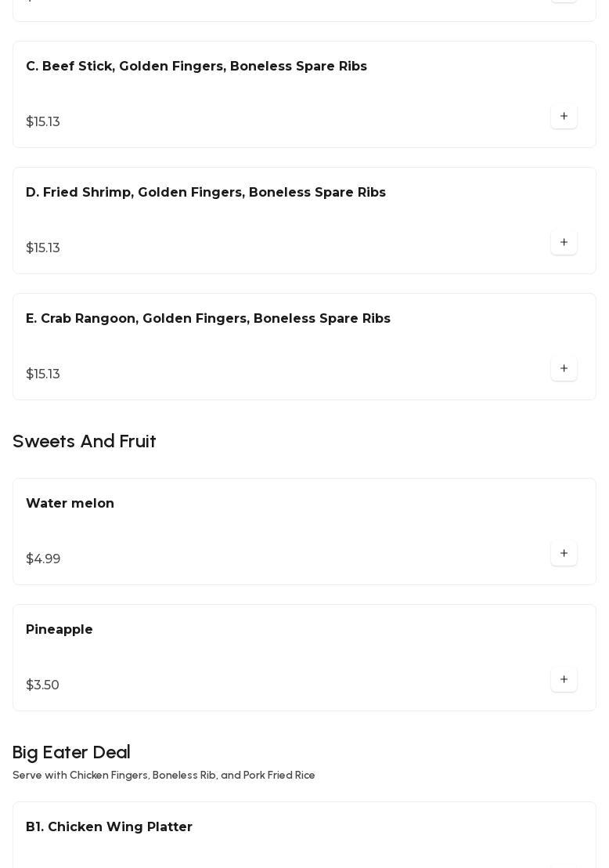This screenshot has width=609, height=868.
Task: Click the $15.13 price under combo E
Action: click(x=43, y=374)
